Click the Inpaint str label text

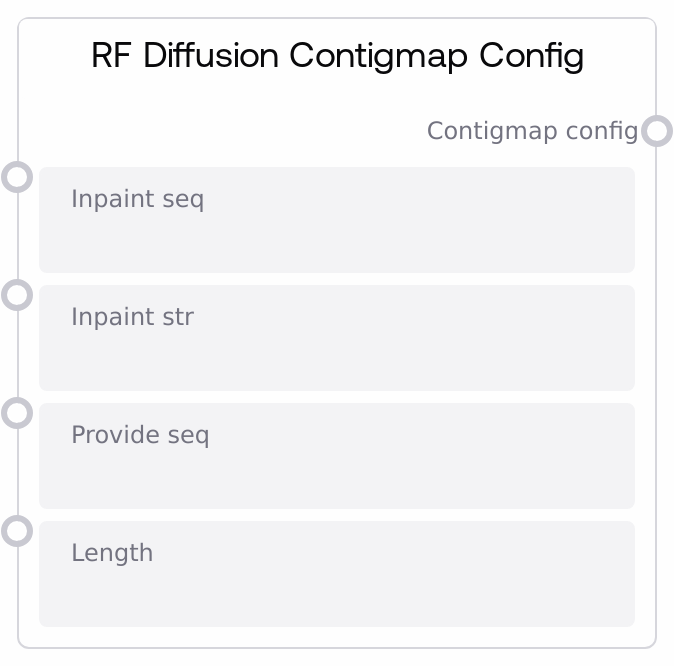coord(132,317)
